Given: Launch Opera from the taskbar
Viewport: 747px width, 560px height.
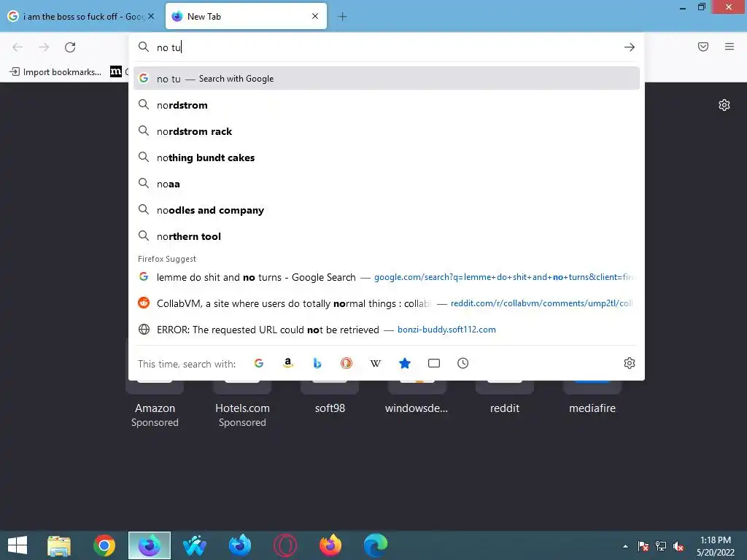Looking at the screenshot, I should click(285, 545).
